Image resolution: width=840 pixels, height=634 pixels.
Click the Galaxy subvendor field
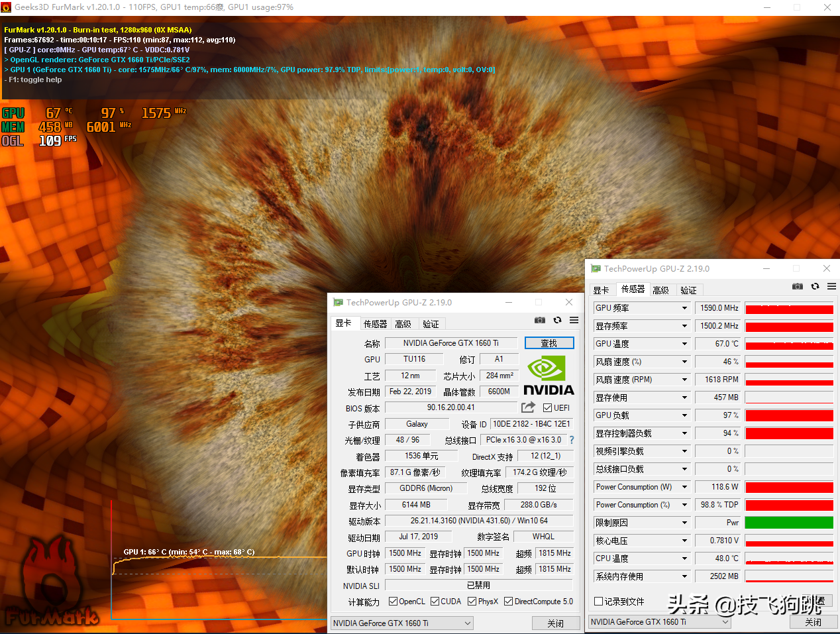point(417,424)
